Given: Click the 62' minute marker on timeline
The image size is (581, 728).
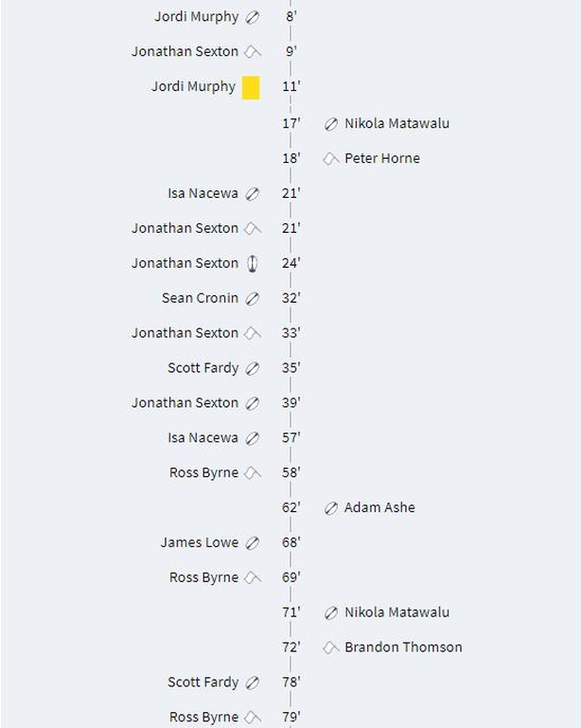Looking at the screenshot, I should point(290,507).
